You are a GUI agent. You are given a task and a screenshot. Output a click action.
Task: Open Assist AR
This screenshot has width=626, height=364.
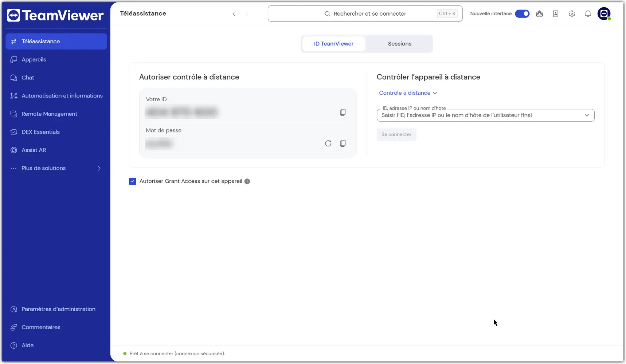coord(56,150)
